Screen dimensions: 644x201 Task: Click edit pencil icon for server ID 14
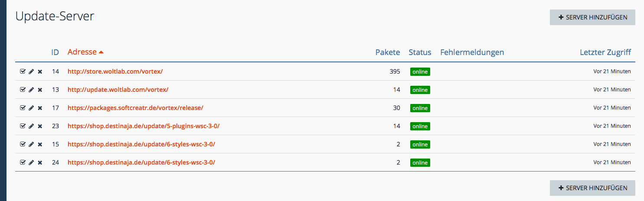(x=31, y=71)
